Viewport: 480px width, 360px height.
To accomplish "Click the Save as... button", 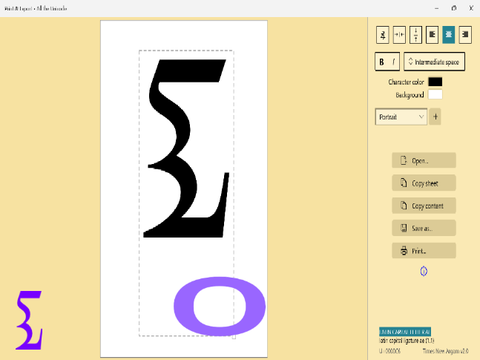I will point(424,228).
